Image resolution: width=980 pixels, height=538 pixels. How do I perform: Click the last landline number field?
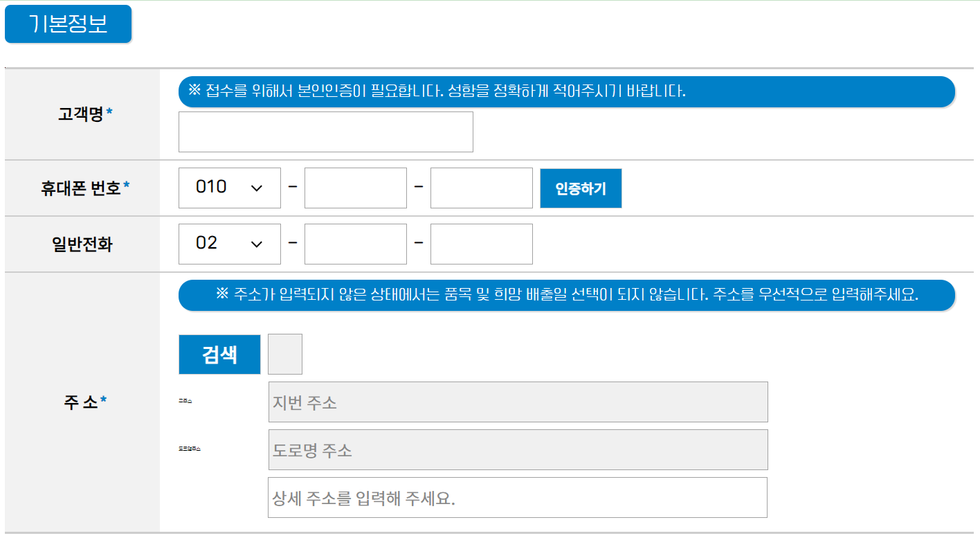pyautogui.click(x=481, y=244)
